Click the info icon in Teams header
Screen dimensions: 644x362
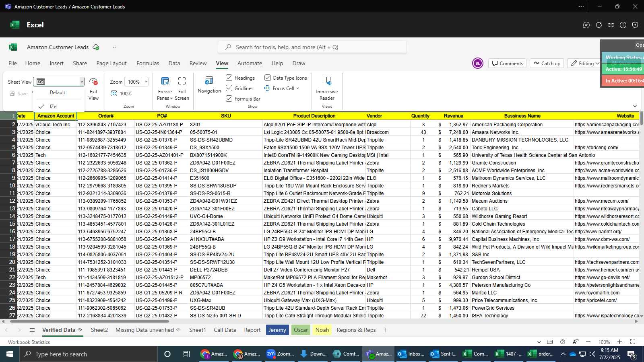pos(623,25)
